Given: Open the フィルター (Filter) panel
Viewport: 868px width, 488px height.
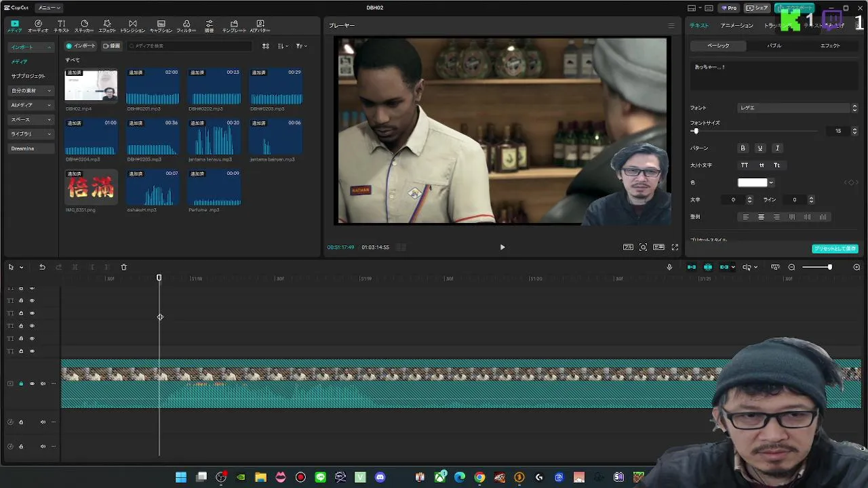Looking at the screenshot, I should click(186, 26).
